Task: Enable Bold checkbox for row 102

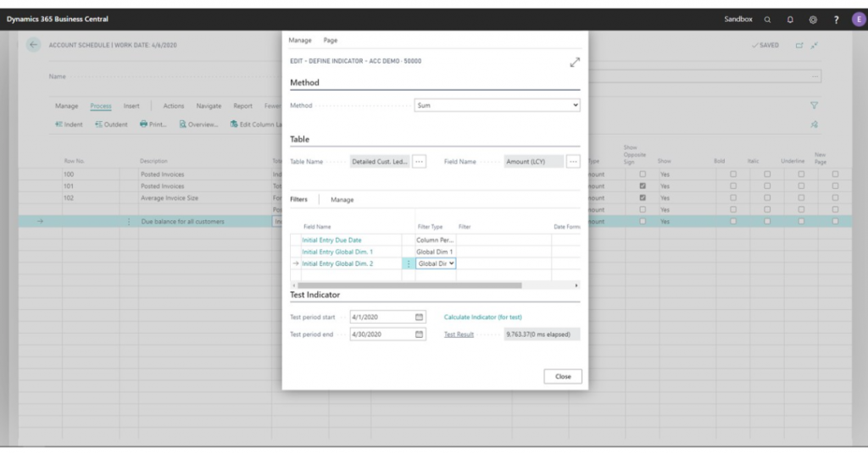Action: 733,197
